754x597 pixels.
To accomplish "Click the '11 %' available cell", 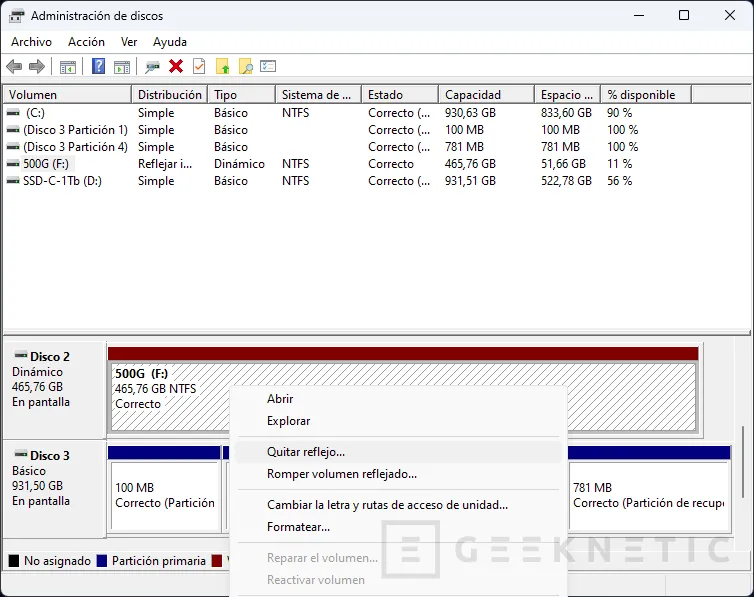I will tap(619, 164).
